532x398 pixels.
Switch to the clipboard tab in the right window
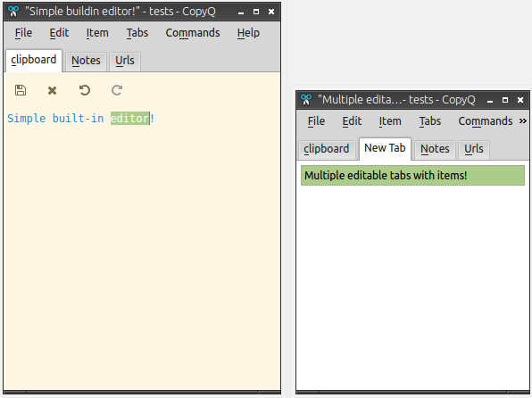point(327,149)
